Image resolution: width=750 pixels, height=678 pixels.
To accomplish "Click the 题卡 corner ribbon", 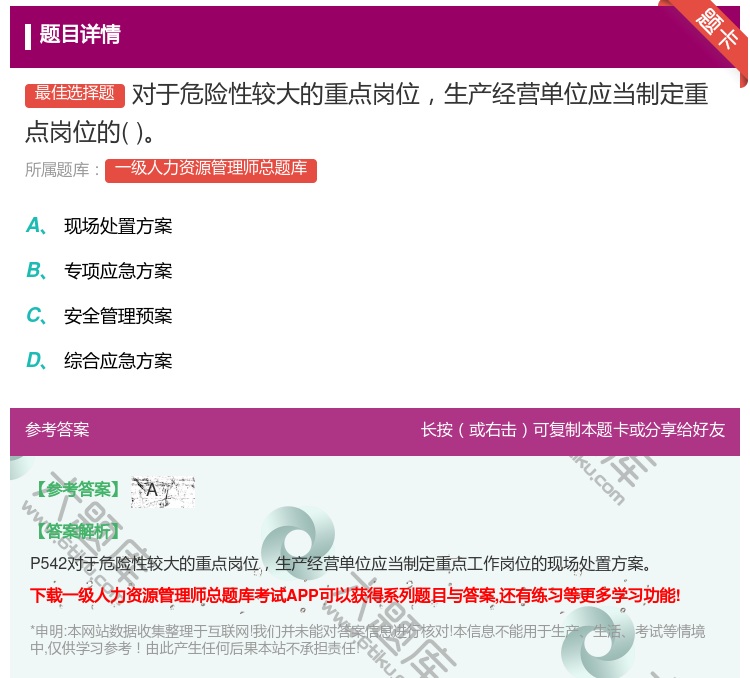I will pos(717,31).
